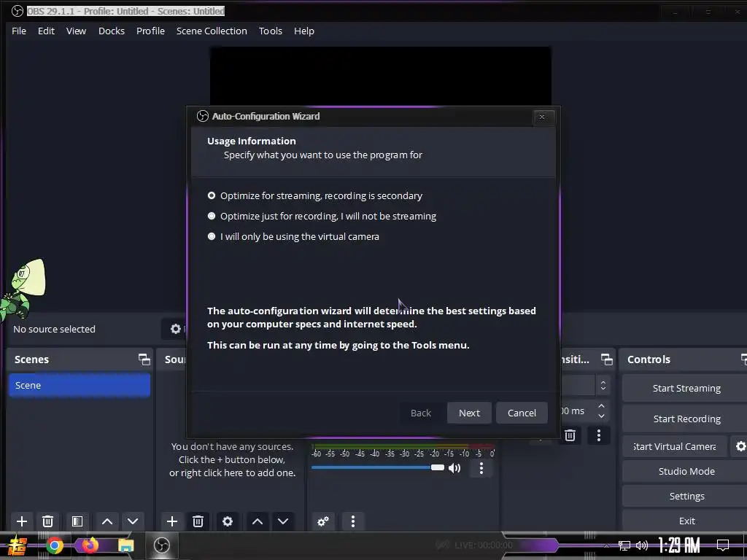Show hidden tray icons chevron
The height and width of the screenshot is (560, 747).
(x=606, y=545)
